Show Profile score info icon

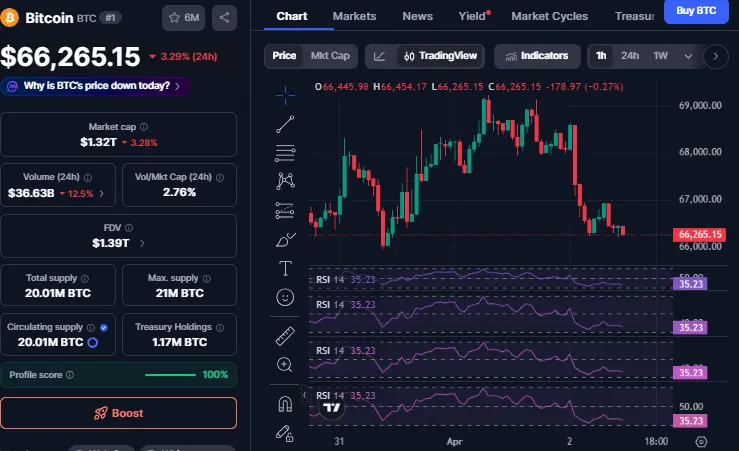tap(70, 375)
